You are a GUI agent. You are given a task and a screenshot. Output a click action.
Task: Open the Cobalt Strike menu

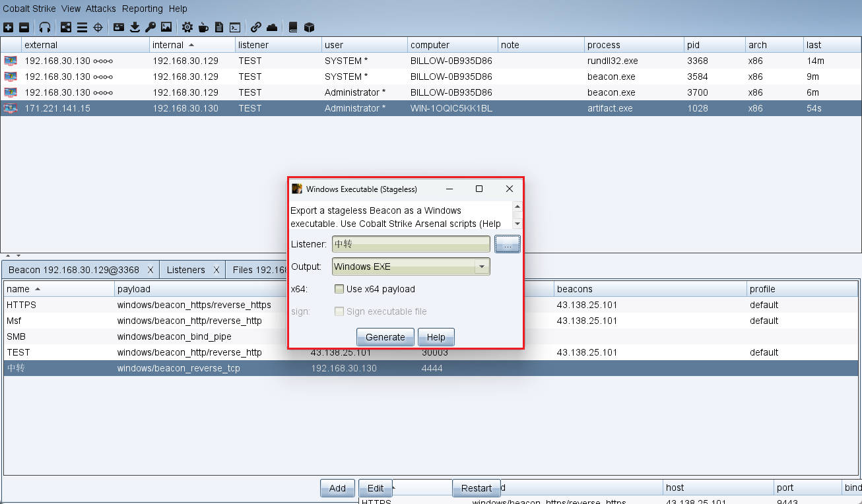pyautogui.click(x=29, y=9)
